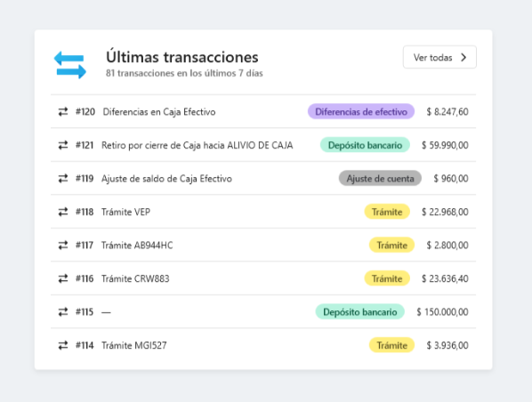Select Depósito bancario tag on row #115
Screen dimensions: 532x402
(360, 312)
